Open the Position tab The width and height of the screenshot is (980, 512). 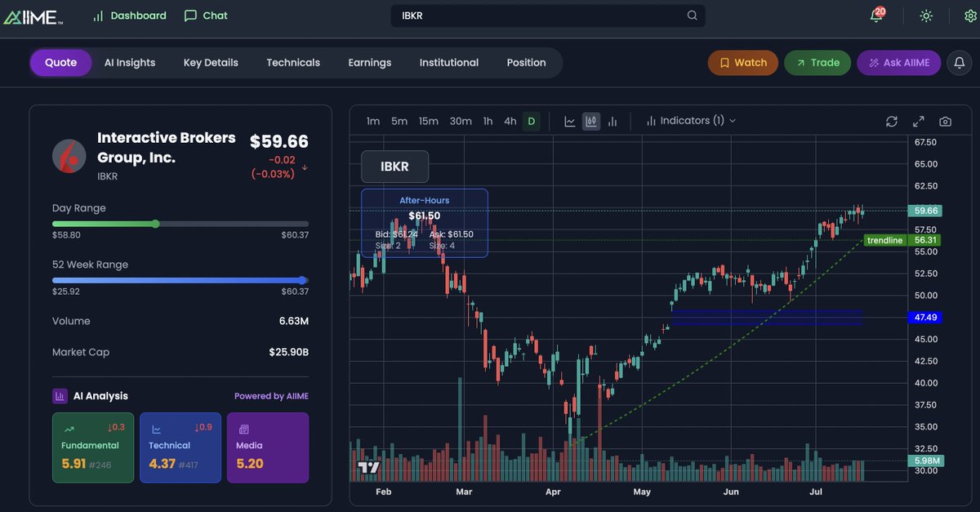point(526,63)
